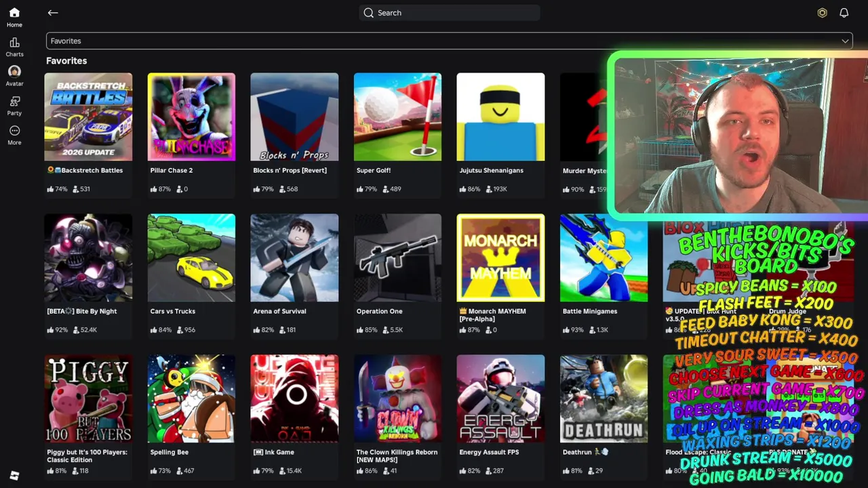This screenshot has height=488, width=868.
Task: Open Monarch MAYHEM game thumbnail
Action: [500, 258]
